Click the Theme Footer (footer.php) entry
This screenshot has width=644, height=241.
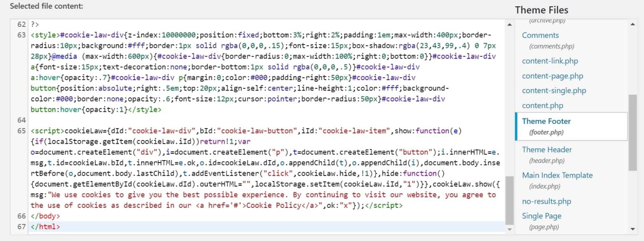(546, 122)
